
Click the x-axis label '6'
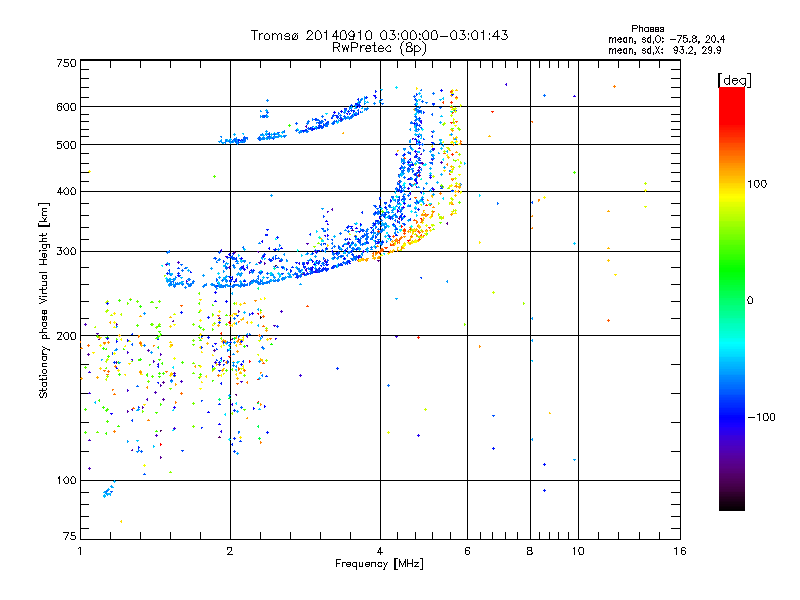coord(467,551)
